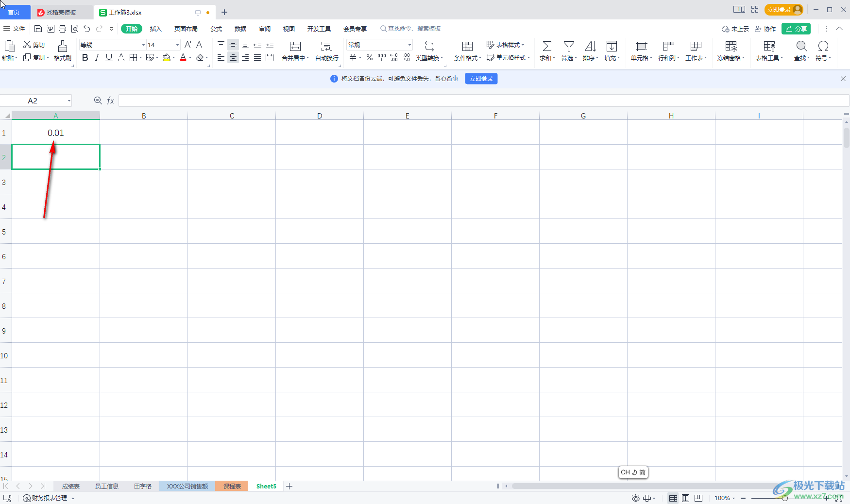Click increase decimal places icon
This screenshot has width=850, height=504.
[394, 58]
